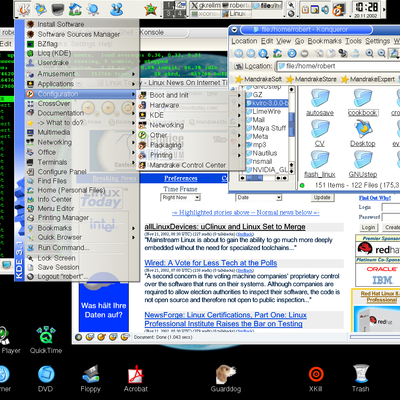The image size is (400, 400).
Task: Open Konqueror Location menu
Action: (244, 41)
